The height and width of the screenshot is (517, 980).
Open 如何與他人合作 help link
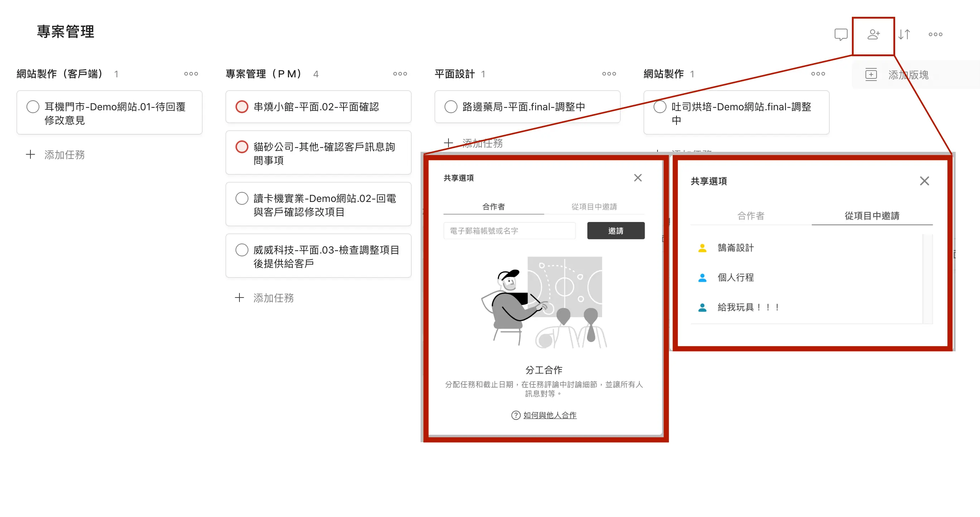550,415
